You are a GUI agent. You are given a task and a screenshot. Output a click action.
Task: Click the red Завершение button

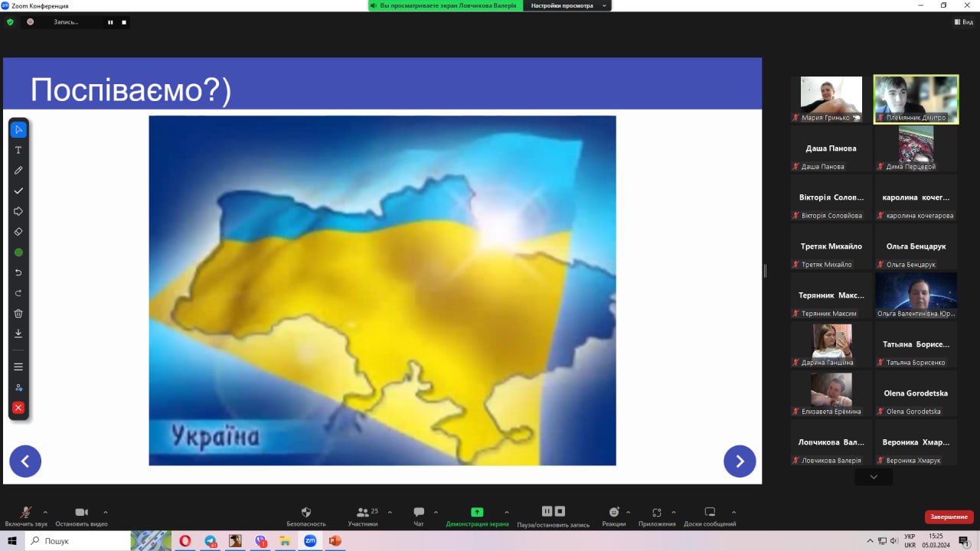click(x=949, y=517)
